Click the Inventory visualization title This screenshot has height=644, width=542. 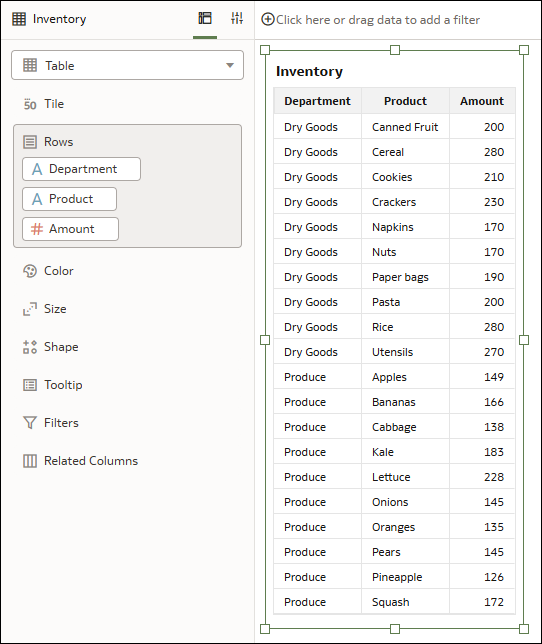point(309,71)
